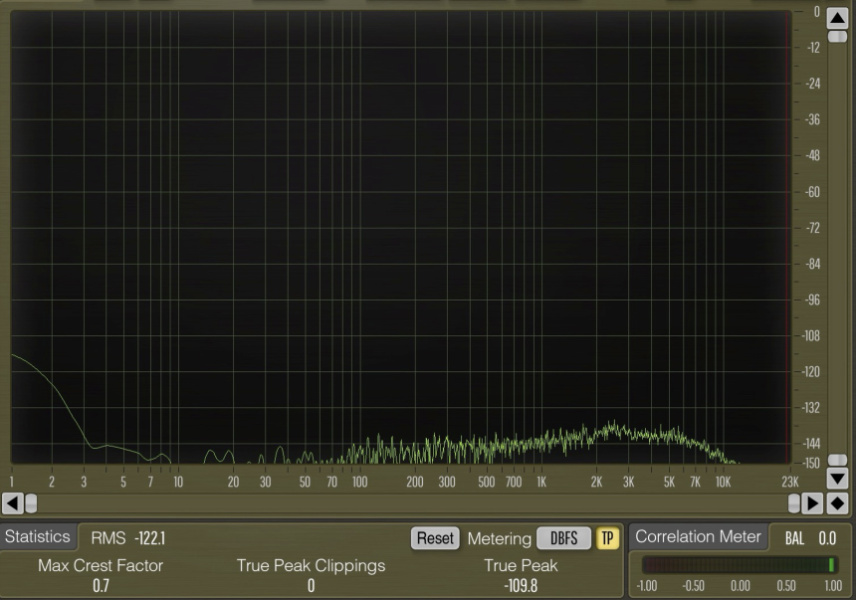
Task: Click the True Peak Clippings count
Action: [x=311, y=585]
